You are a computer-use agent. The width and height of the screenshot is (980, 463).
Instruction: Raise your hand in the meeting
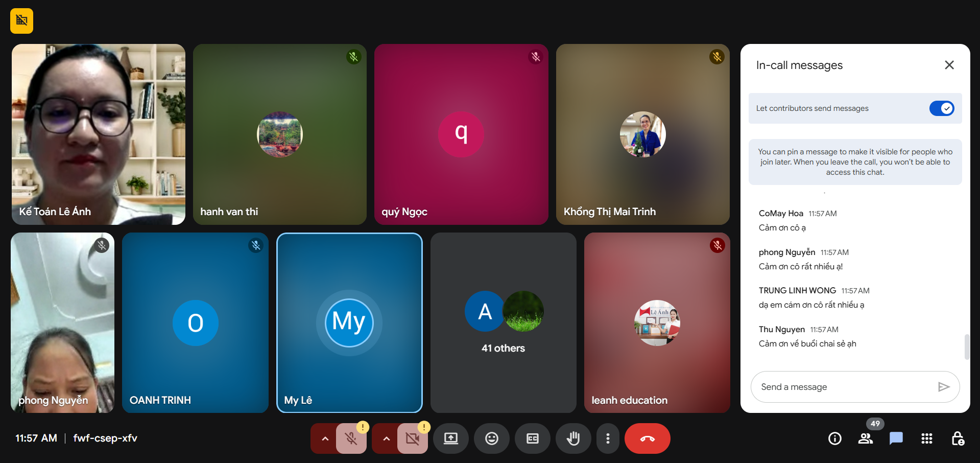click(x=573, y=438)
